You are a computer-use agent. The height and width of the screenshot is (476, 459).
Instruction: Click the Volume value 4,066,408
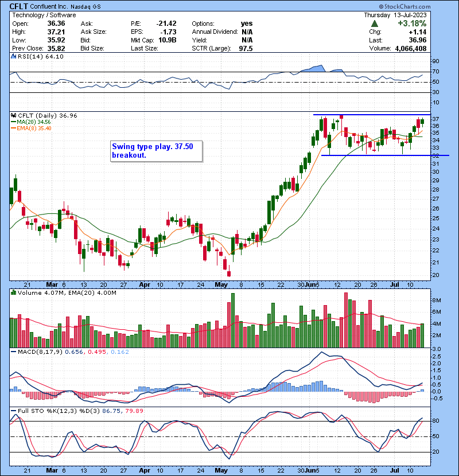411,48
